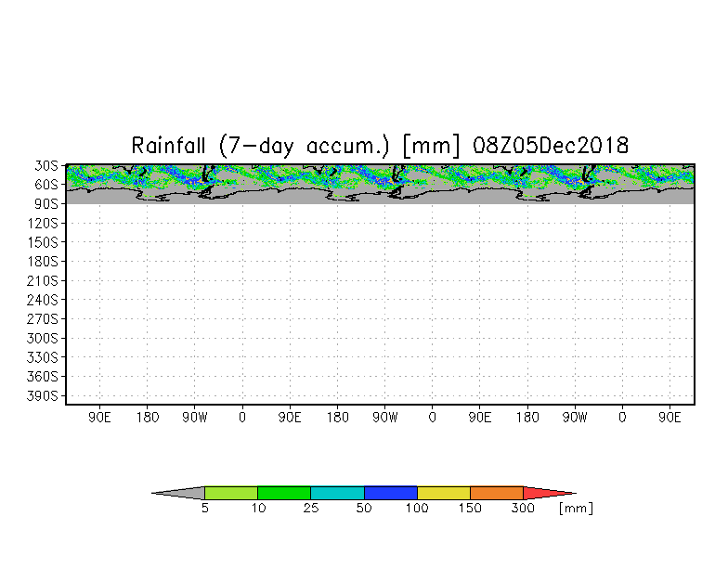Click the legend value label 100

pyautogui.click(x=417, y=509)
